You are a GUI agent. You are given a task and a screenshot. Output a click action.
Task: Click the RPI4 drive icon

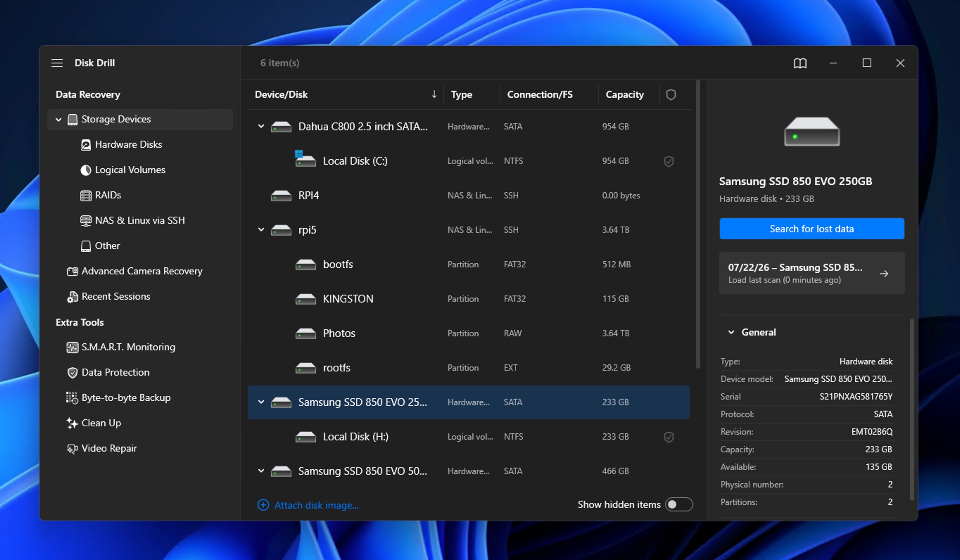pos(281,196)
